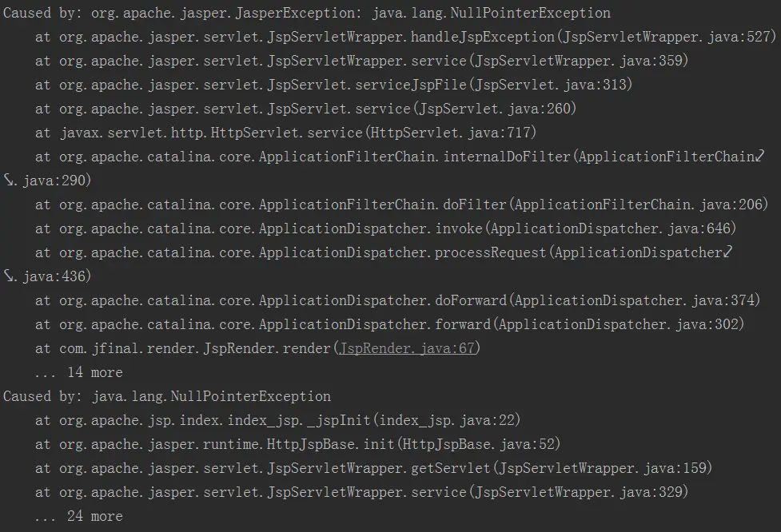The height and width of the screenshot is (532, 781).
Task: Click the JspServlet.serviceJspFile stack frame
Action: [x=333, y=85]
